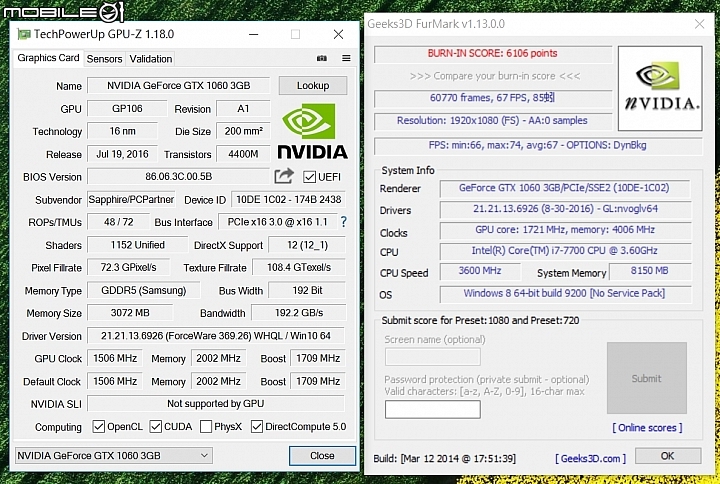Viewport: 720px width, 484px height.
Task: Click the Pixel Fillrate value 72.3 GPixel/s
Action: tap(129, 267)
